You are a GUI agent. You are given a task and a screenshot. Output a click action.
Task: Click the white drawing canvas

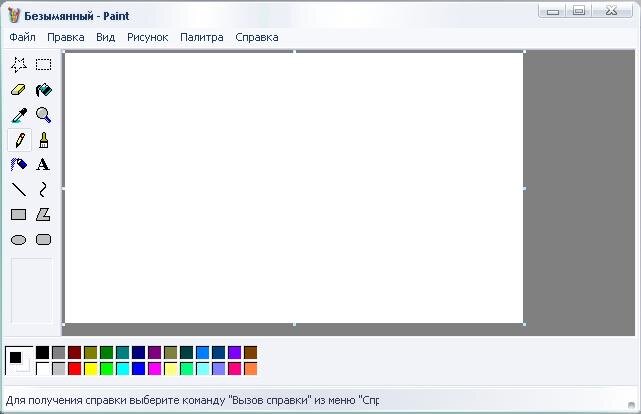click(294, 187)
